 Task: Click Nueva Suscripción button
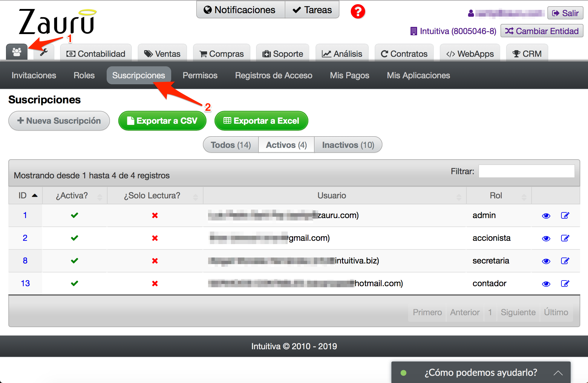point(59,121)
